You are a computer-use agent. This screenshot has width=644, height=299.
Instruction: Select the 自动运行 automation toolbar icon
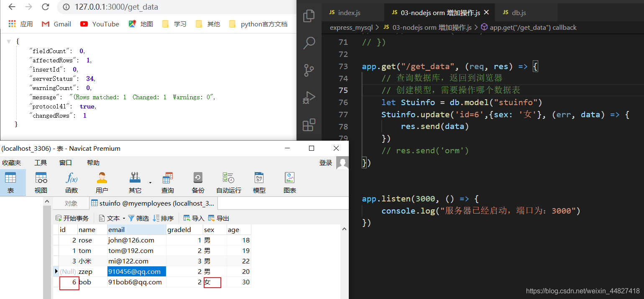pyautogui.click(x=229, y=183)
